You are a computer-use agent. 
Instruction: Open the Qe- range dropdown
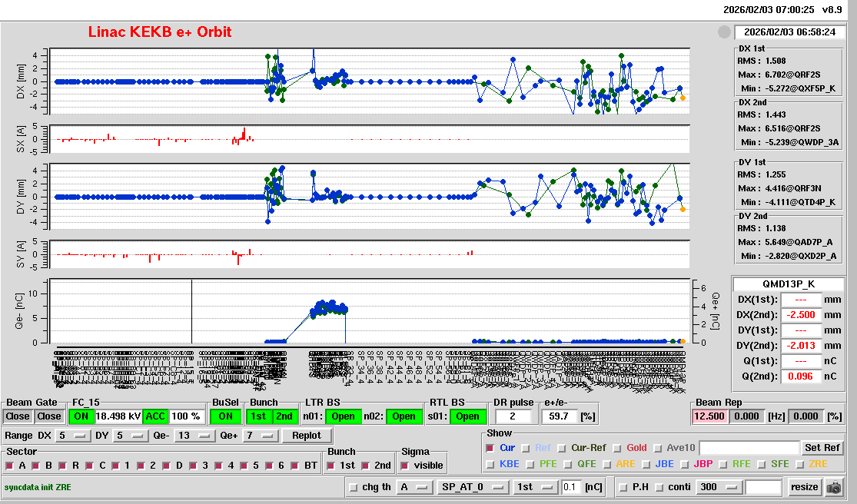click(x=194, y=436)
